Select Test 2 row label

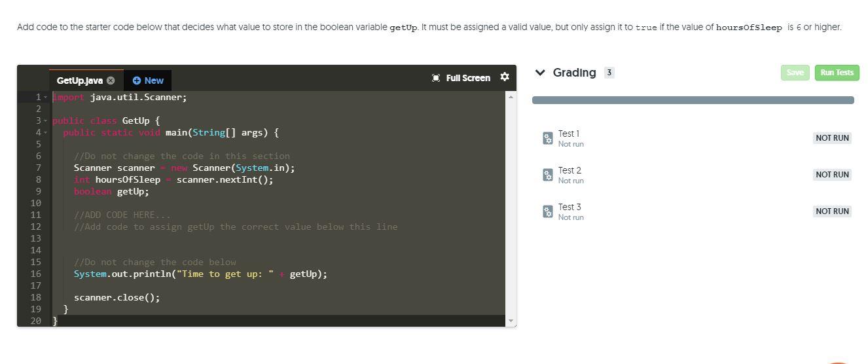[570, 170]
